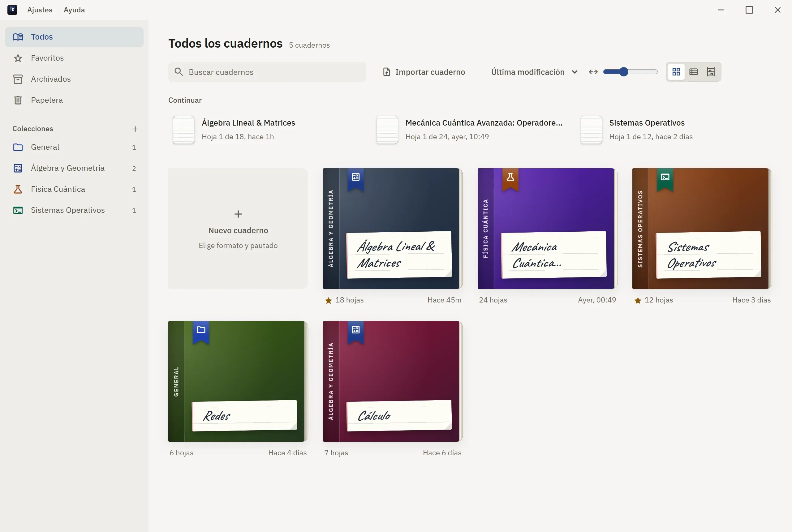Show Favoritos notebooks
Image resolution: width=792 pixels, height=532 pixels.
tap(74, 58)
